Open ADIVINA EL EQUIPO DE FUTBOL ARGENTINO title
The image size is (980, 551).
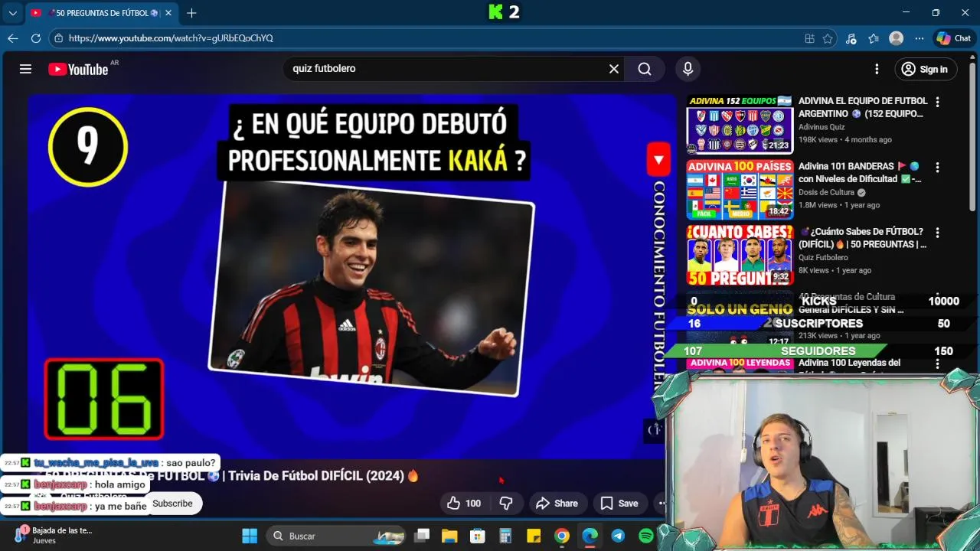pos(863,107)
